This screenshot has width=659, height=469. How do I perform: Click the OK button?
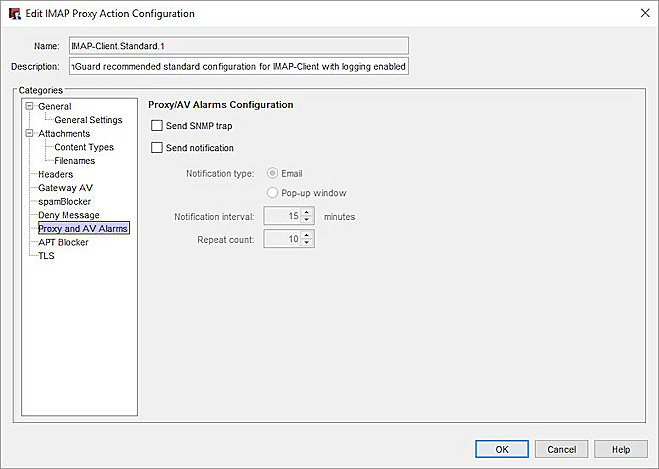(x=502, y=449)
